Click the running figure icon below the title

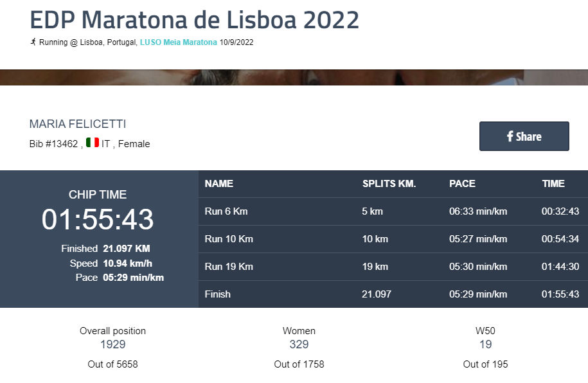[33, 42]
